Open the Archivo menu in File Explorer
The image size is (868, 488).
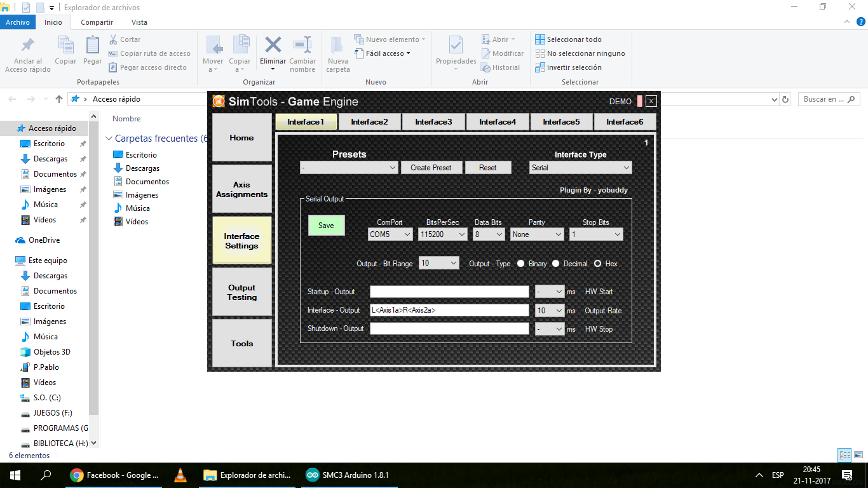coord(18,22)
